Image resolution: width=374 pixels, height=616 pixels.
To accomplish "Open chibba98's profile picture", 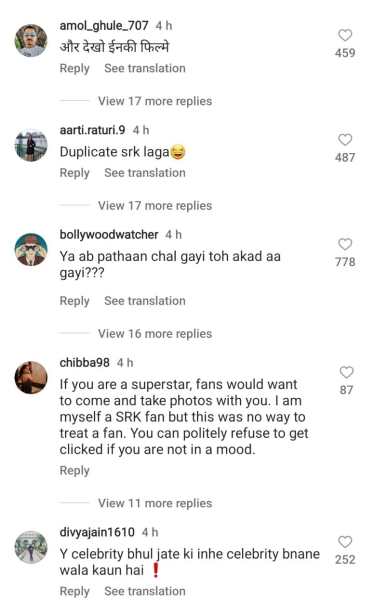I will pos(31,378).
